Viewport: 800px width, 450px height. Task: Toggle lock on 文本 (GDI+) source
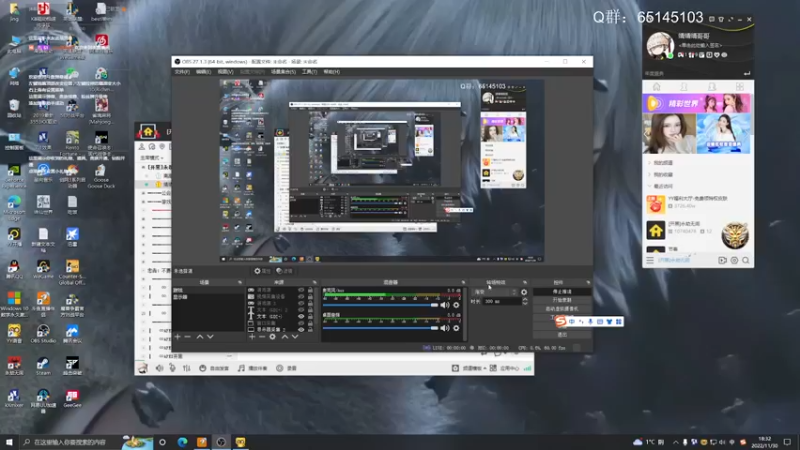click(x=310, y=316)
